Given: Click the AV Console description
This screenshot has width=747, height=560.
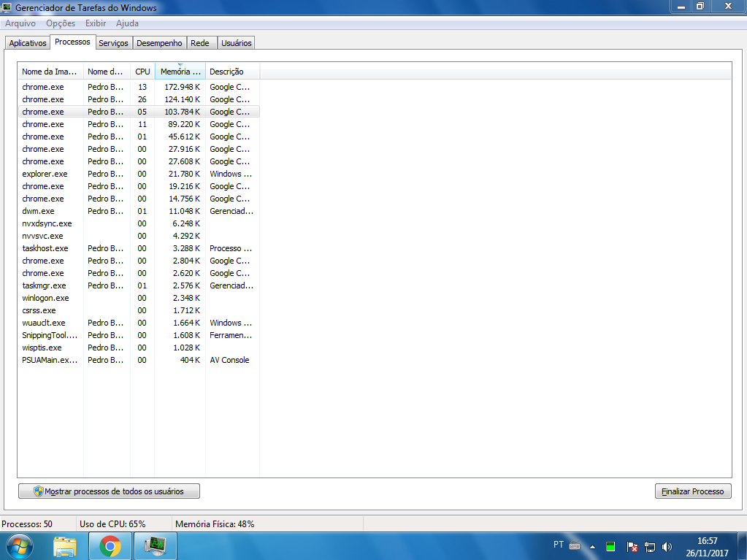Looking at the screenshot, I should point(229,360).
